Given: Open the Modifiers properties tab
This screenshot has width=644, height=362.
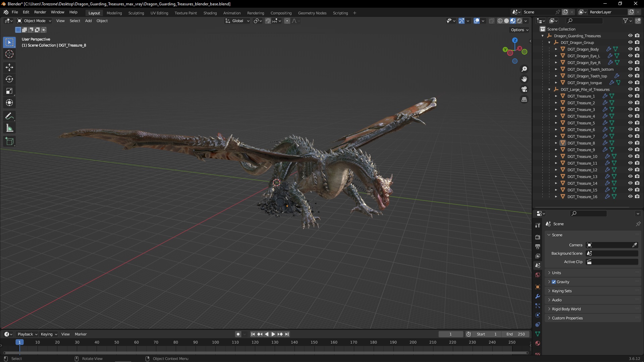Looking at the screenshot, I should (538, 296).
